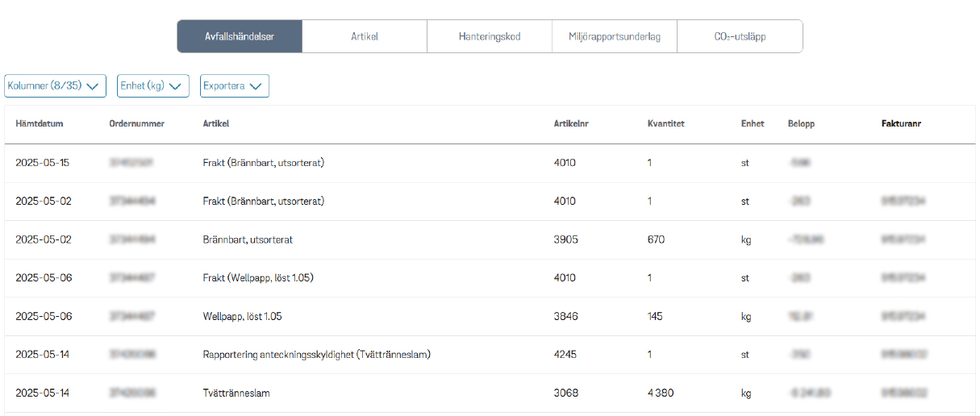This screenshot has height=416, width=980.
Task: Sort by the Artikel column header
Action: (x=216, y=124)
